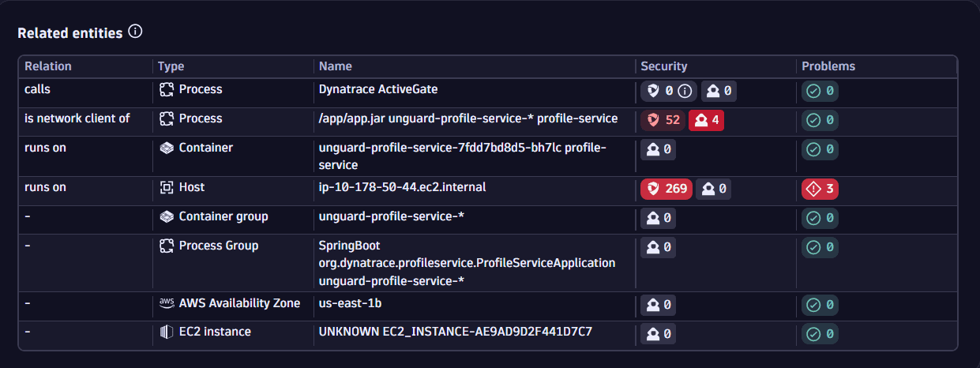Click attacks badge in us-east-1b row
980x368 pixels.
coord(659,305)
